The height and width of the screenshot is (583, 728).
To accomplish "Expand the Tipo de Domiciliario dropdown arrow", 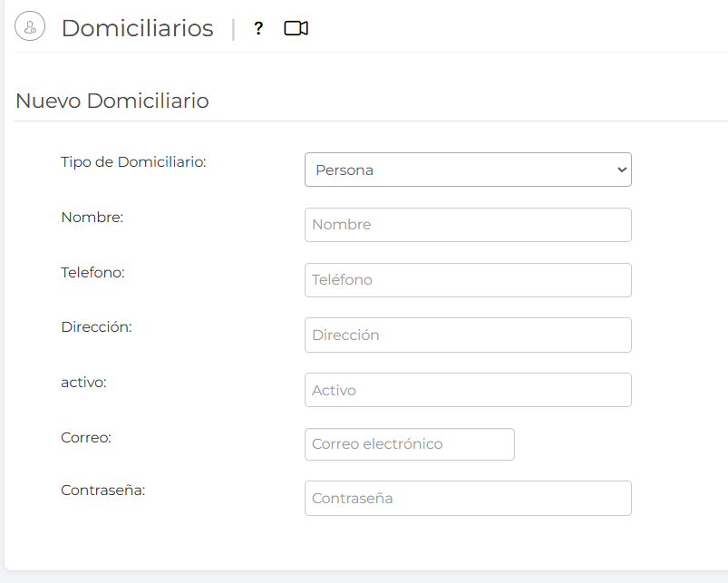I will pos(621,170).
